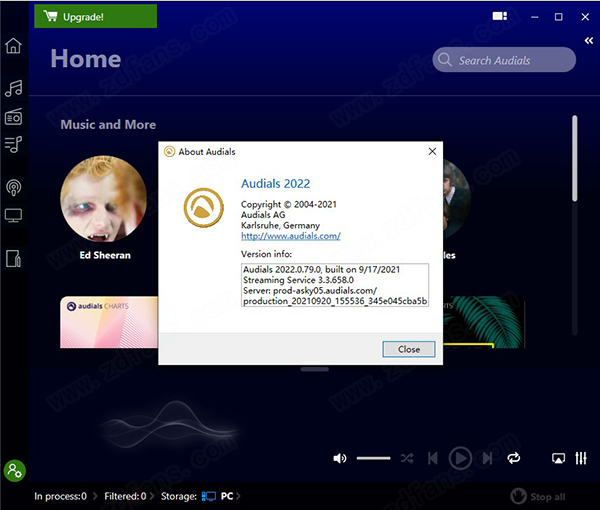Open the audials CHARTS tile
600x510 pixels.
109,322
